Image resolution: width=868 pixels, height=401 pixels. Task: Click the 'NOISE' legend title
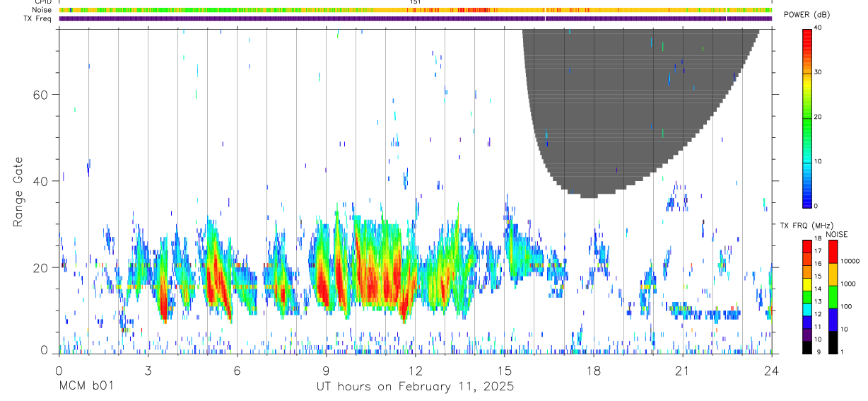[x=835, y=234]
